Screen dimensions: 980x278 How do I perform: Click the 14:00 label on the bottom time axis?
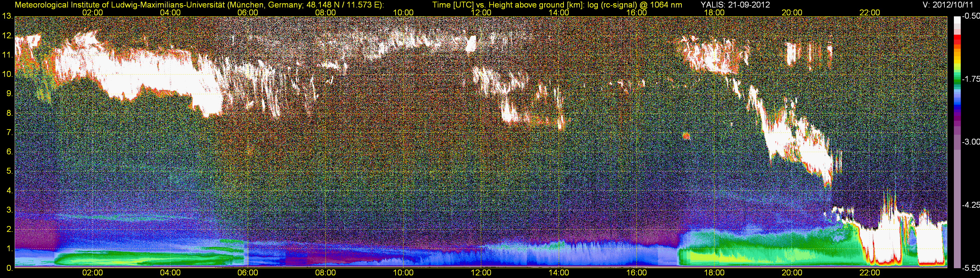click(559, 273)
